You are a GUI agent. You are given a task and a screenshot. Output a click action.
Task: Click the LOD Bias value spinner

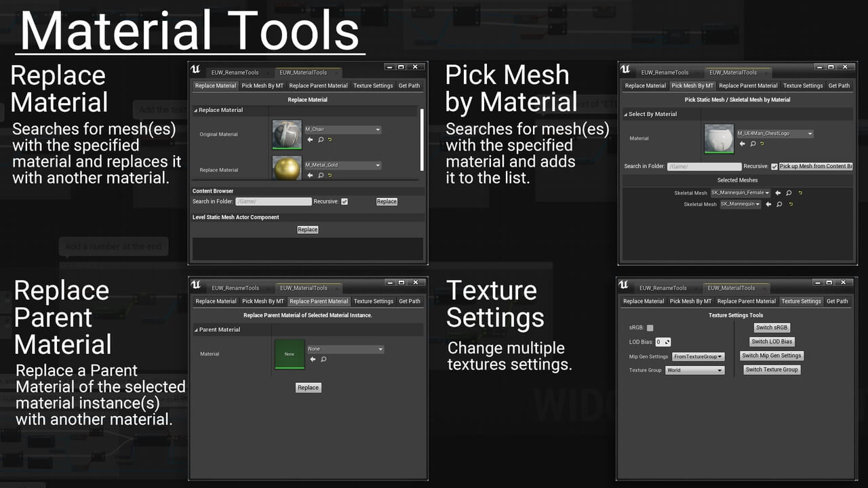pyautogui.click(x=663, y=342)
